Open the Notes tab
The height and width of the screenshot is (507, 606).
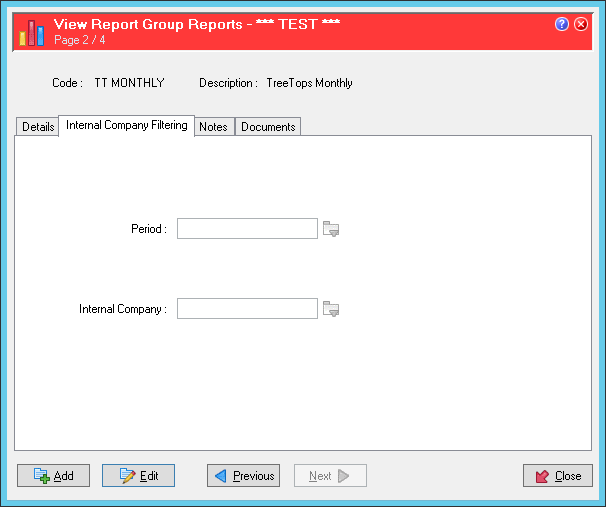(x=213, y=127)
